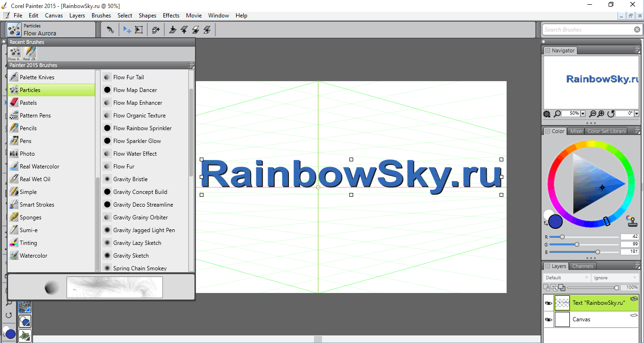Click the main blue color swatch in Color panel
This screenshot has height=343, width=644.
coord(556,221)
